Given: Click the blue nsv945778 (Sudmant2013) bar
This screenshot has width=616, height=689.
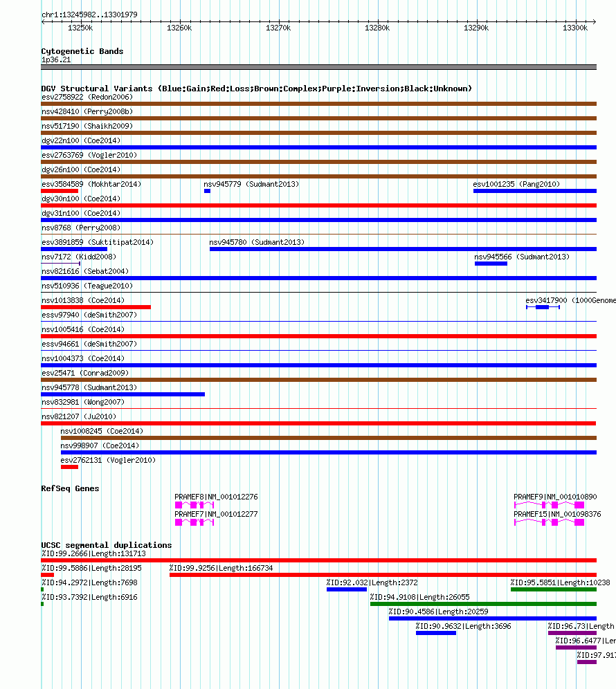Looking at the screenshot, I should point(123,394).
